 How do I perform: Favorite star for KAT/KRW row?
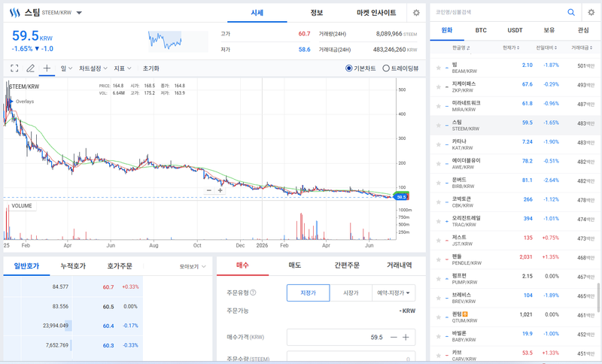(439, 144)
